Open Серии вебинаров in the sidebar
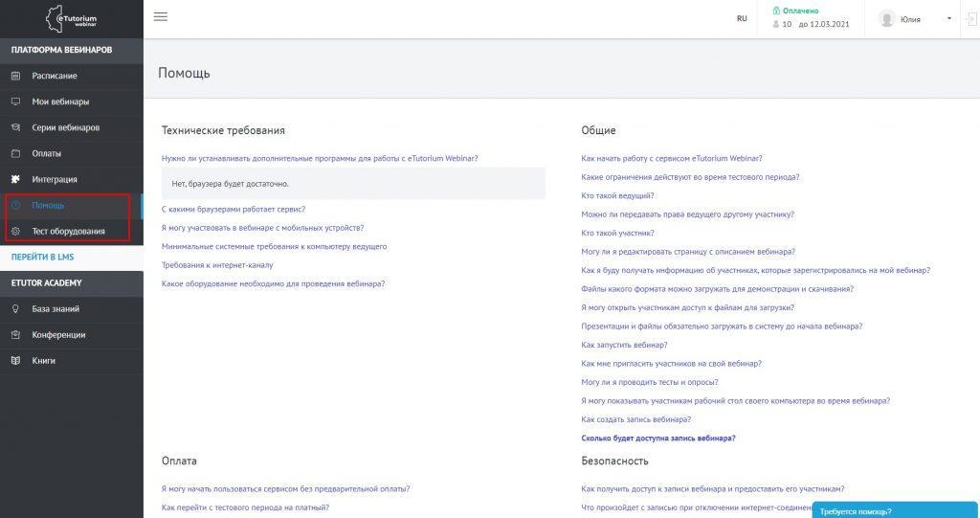This screenshot has height=518, width=980. click(65, 127)
